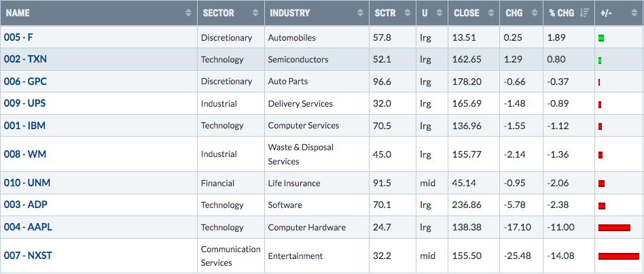Click the NAME column header label
644x274 pixels.
(18, 13)
